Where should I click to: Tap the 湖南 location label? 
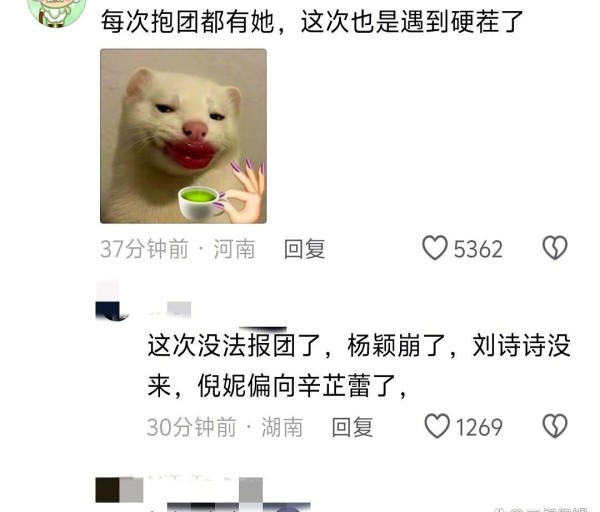(x=282, y=427)
